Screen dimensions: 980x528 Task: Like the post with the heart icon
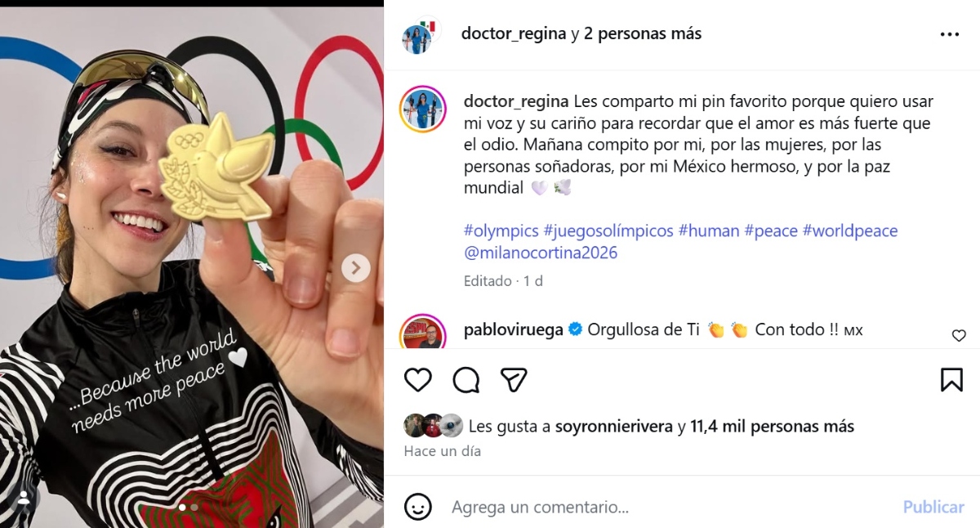[x=418, y=380]
